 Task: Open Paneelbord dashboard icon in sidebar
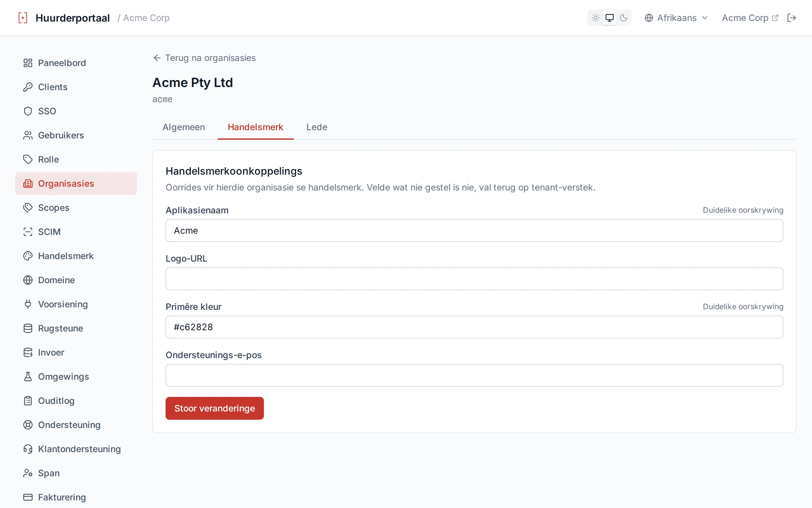point(28,63)
